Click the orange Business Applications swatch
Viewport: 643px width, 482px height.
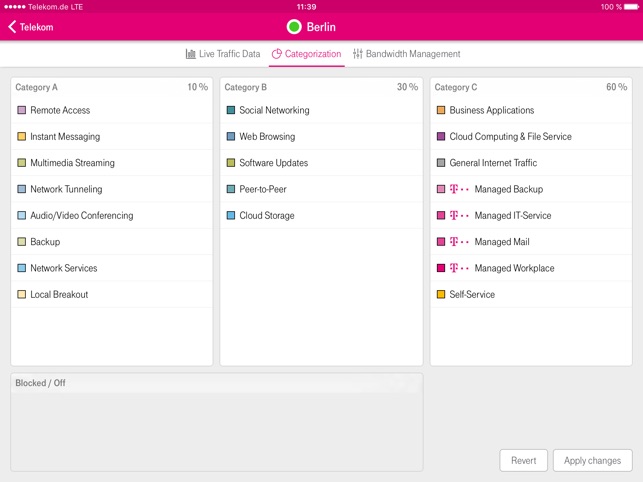tap(441, 110)
